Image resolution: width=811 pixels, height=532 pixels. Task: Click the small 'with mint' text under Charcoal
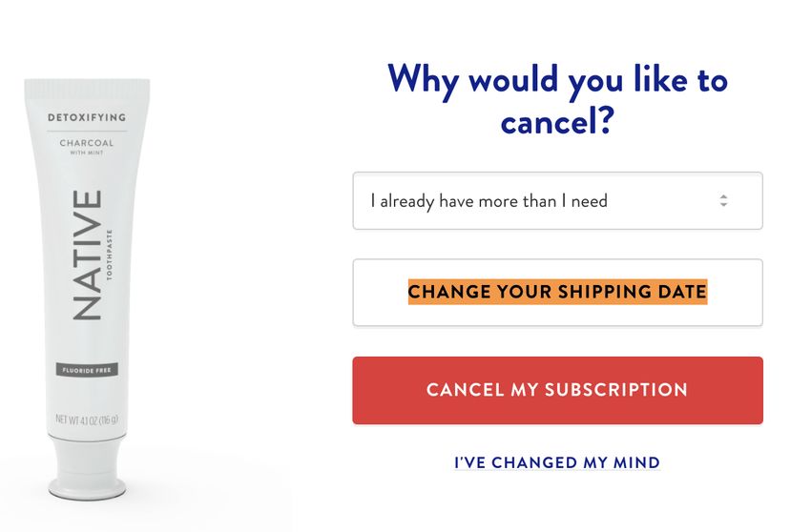(87, 153)
